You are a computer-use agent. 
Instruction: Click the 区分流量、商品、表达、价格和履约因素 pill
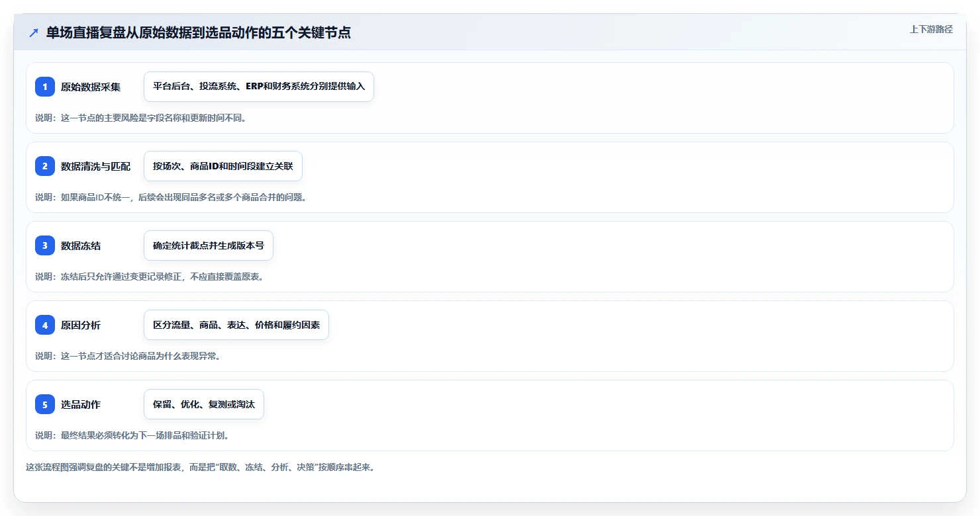pyautogui.click(x=236, y=325)
